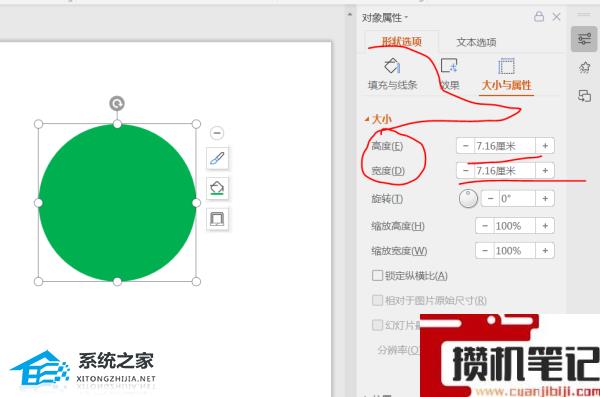600x397 pixels.
Task: Open the 效果 section
Action: coord(449,75)
